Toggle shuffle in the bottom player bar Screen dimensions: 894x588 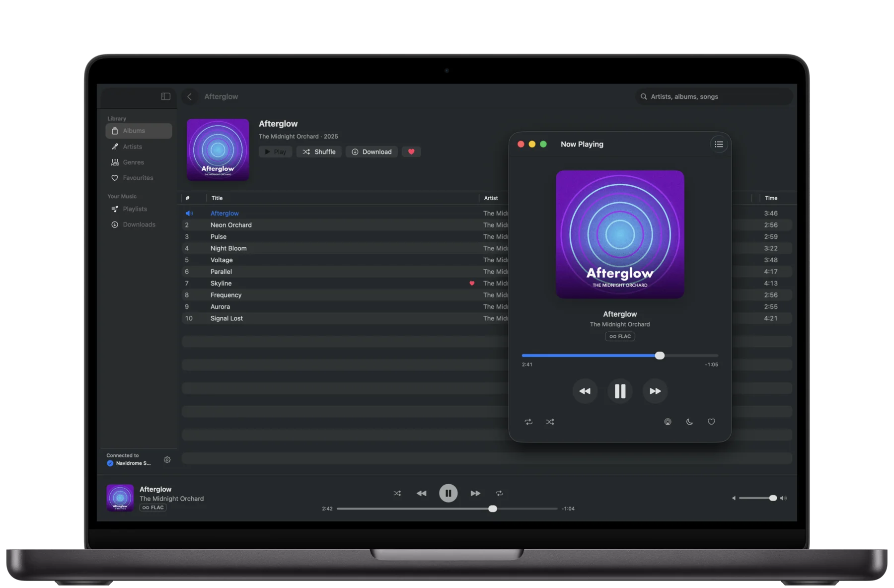(397, 493)
